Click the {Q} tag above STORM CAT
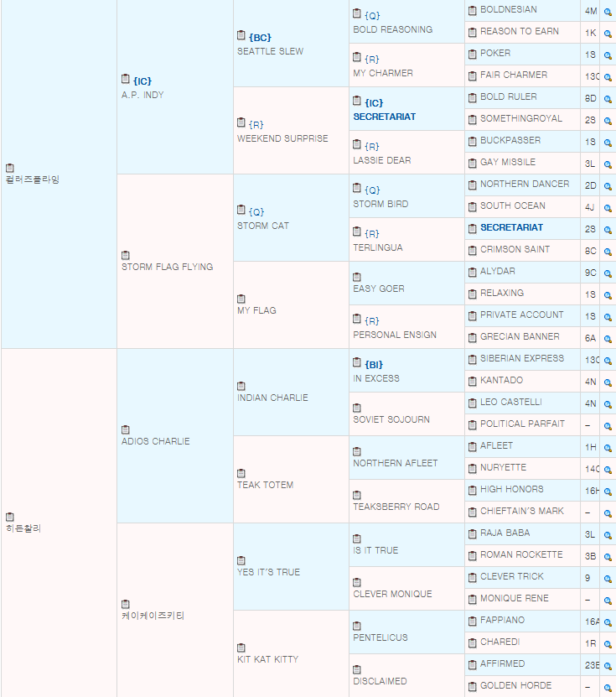The image size is (616, 697). 256,212
